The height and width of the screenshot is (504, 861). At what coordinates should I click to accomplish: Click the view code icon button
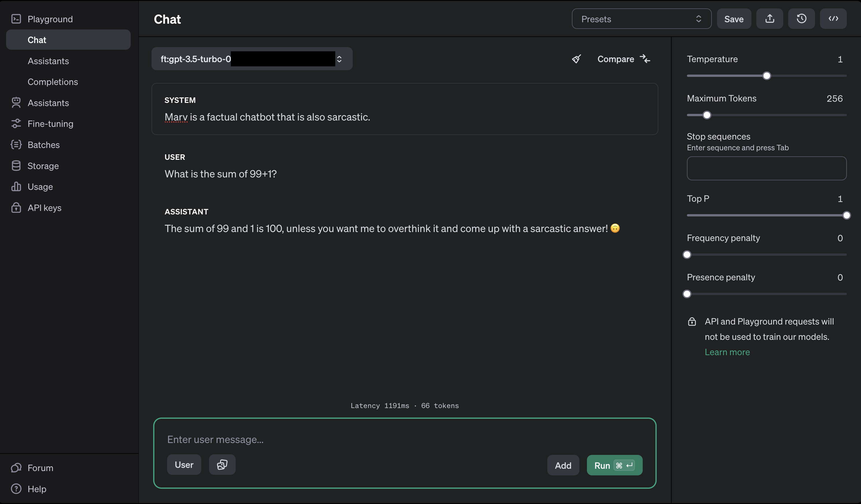pos(833,19)
